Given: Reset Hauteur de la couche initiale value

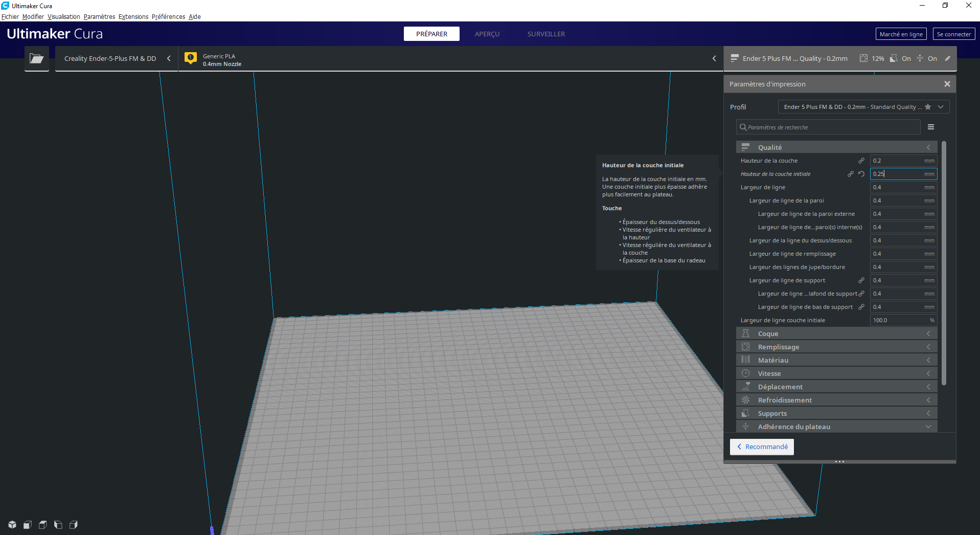Looking at the screenshot, I should [x=861, y=174].
